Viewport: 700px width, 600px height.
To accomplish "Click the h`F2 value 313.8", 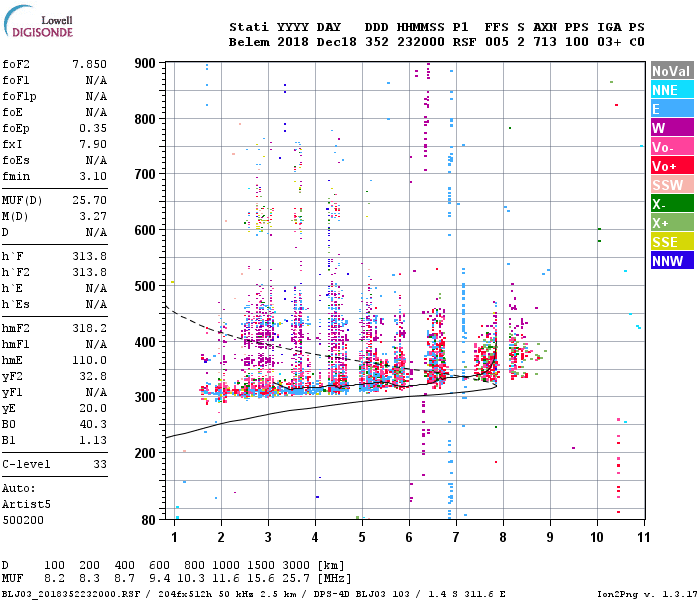I will pyautogui.click(x=89, y=272).
